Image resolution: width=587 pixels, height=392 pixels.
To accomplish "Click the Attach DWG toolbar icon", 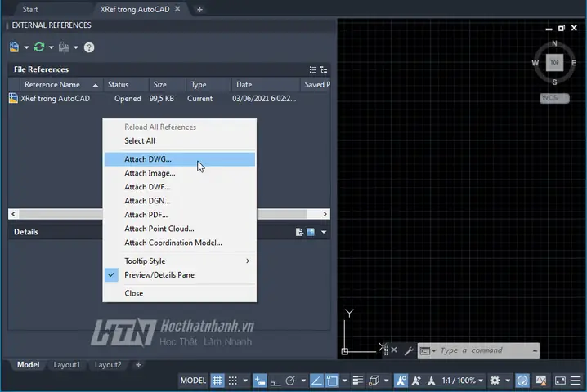I will (x=14, y=47).
